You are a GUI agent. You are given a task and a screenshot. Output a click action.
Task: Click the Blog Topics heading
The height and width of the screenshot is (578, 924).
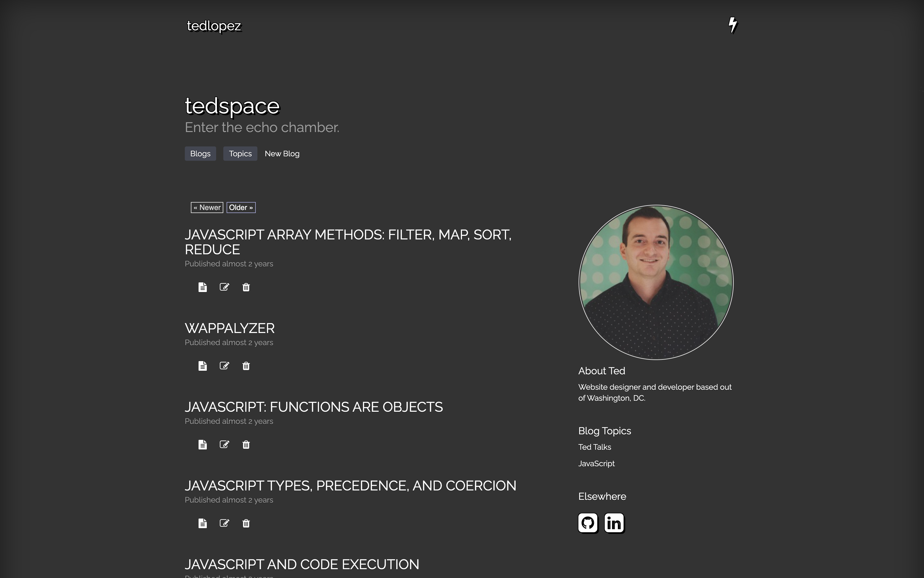pyautogui.click(x=604, y=431)
